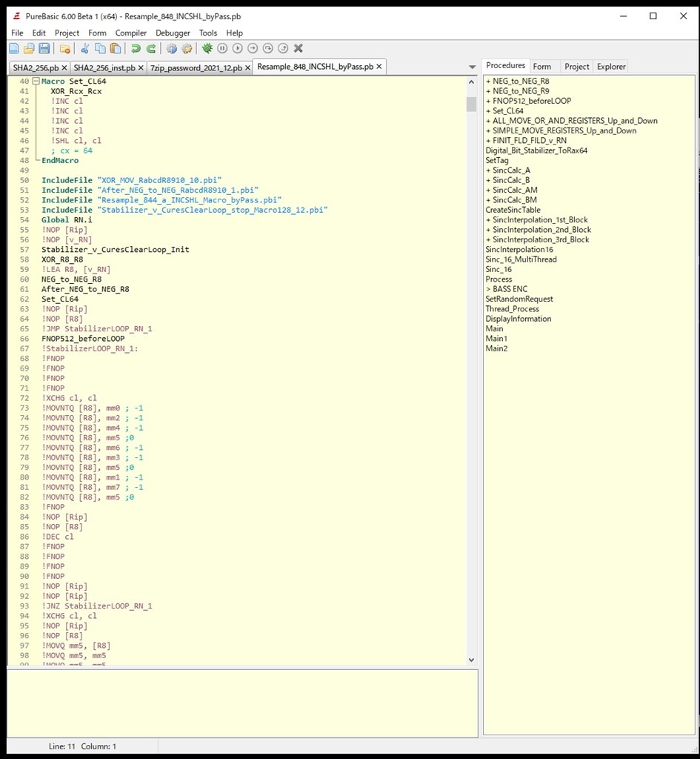
Task: Click the editor scrollbar down arrow
Action: click(471, 660)
